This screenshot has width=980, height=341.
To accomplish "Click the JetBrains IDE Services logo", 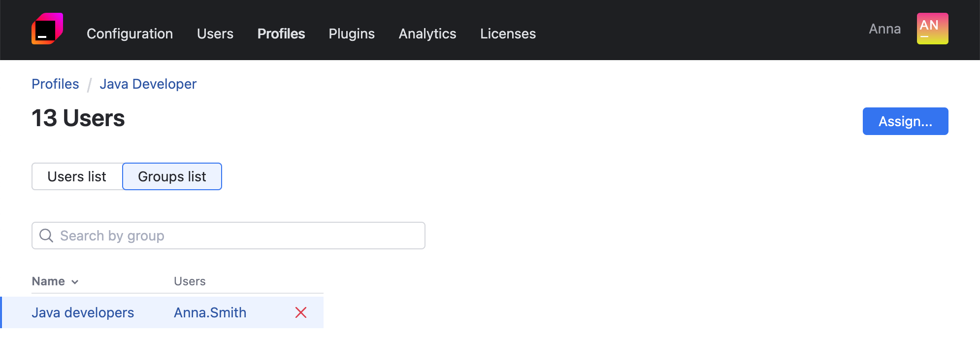I will coord(47,29).
